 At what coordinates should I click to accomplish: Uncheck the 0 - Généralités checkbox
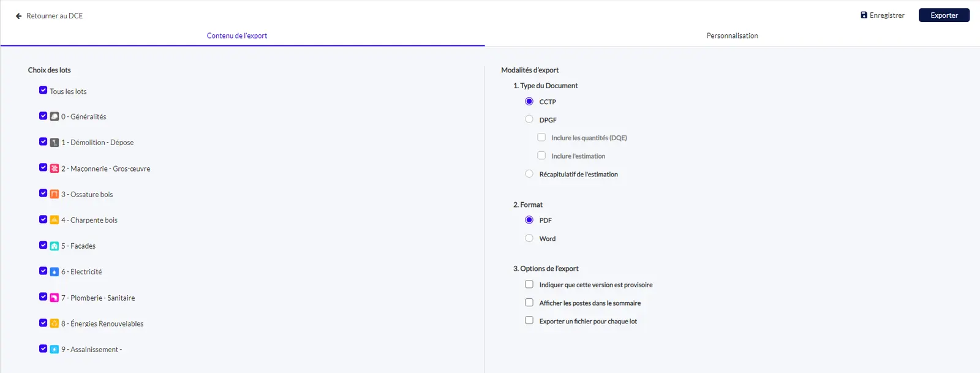point(43,116)
